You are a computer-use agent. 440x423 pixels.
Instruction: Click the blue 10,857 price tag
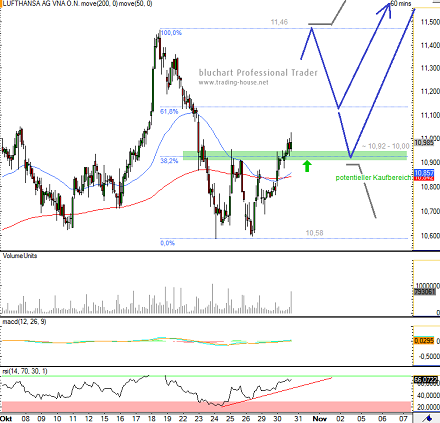coord(424,173)
